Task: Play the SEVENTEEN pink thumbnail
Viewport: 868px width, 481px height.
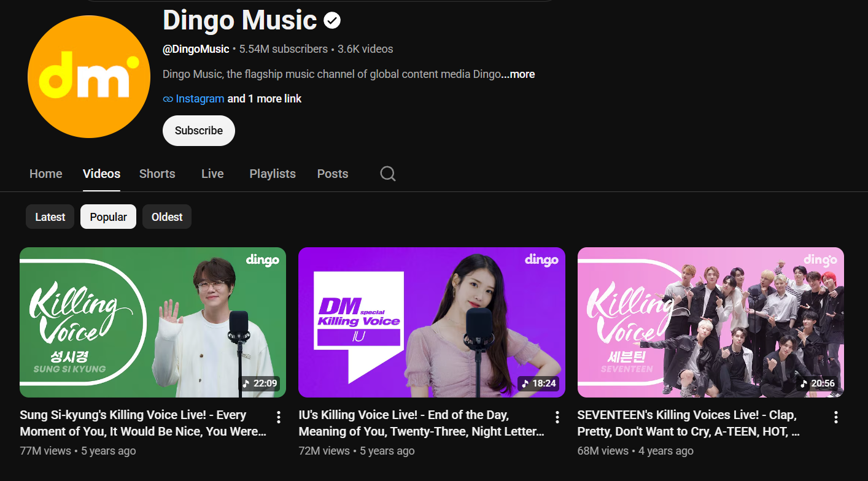Action: point(711,322)
